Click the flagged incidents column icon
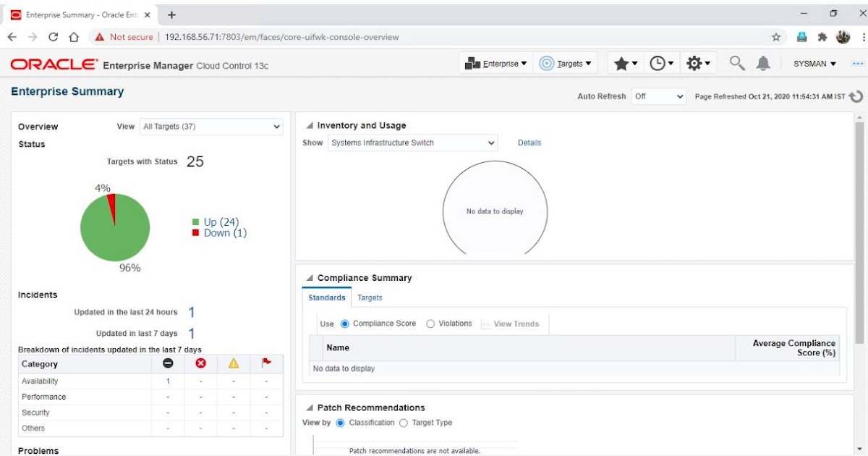 [265, 364]
